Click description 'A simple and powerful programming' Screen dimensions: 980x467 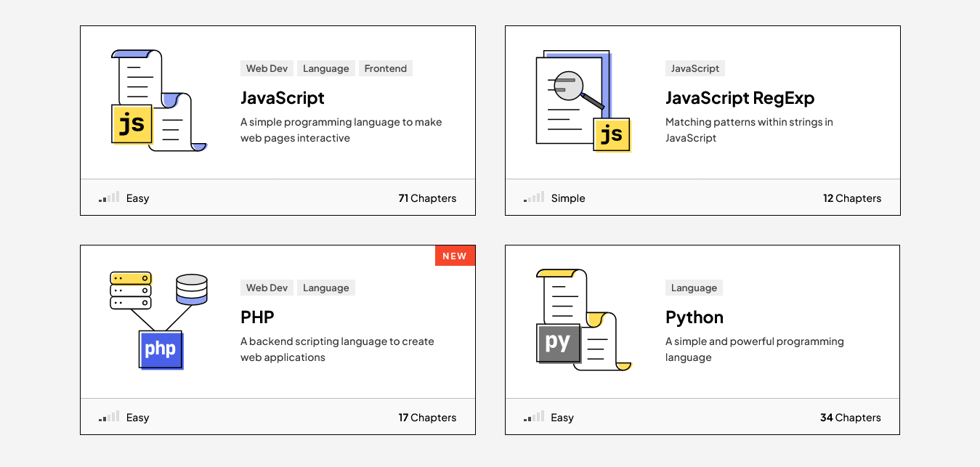coord(755,341)
